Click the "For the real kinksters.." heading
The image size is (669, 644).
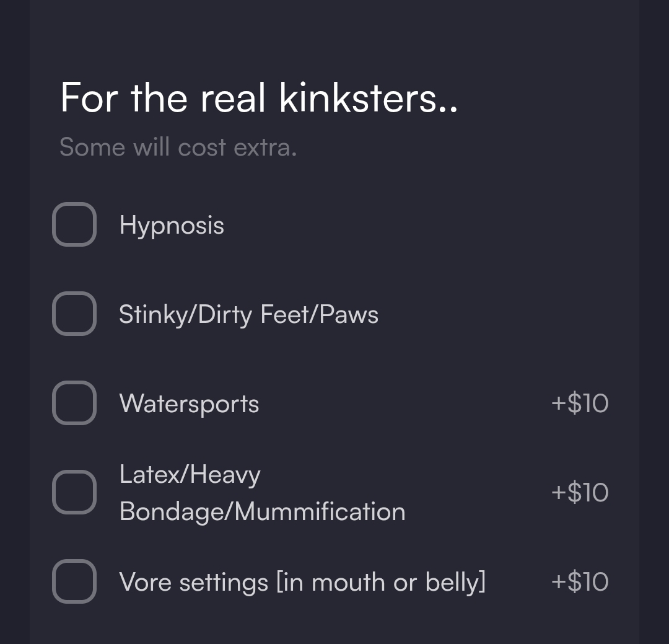click(x=259, y=98)
